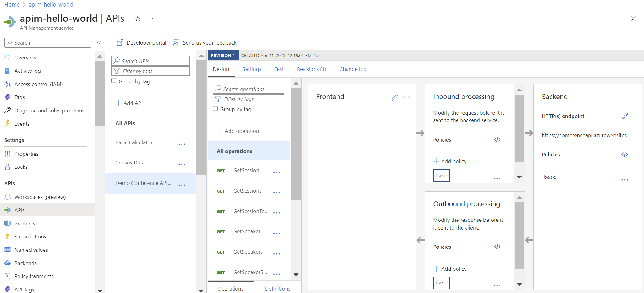644x293 pixels.
Task: Open Overview in the sidebar
Action: [25, 58]
